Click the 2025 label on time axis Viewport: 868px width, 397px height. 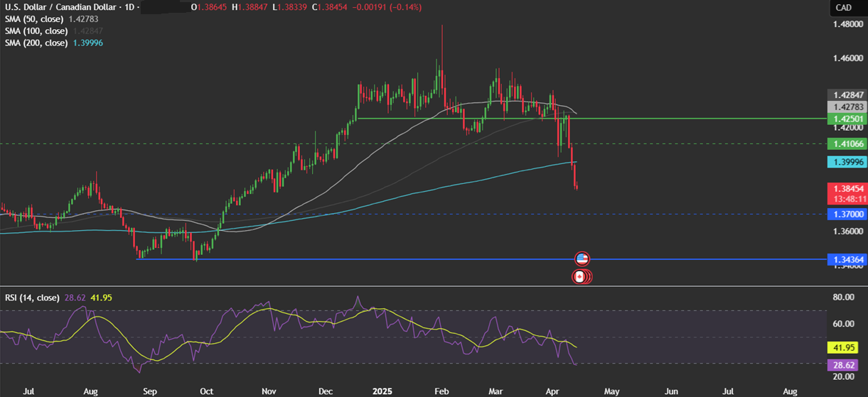click(383, 391)
